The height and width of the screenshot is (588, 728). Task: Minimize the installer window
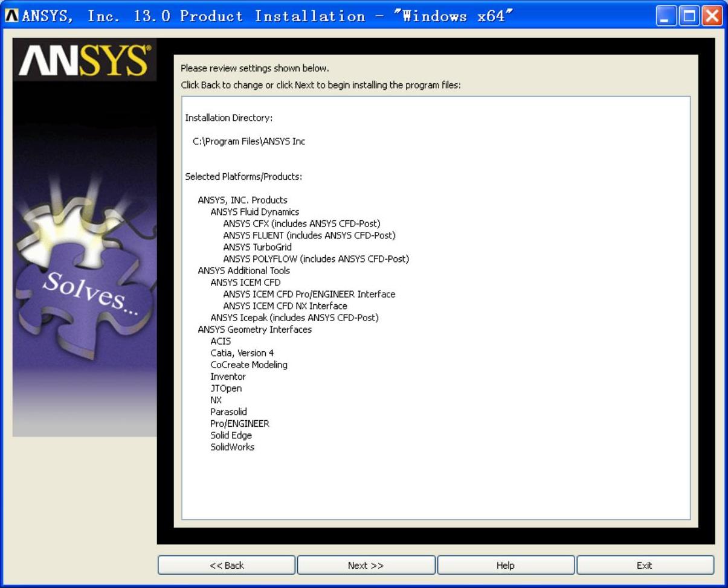[666, 16]
